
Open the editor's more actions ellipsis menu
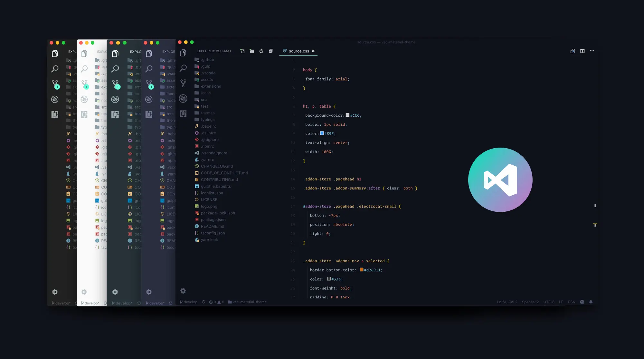click(x=592, y=51)
